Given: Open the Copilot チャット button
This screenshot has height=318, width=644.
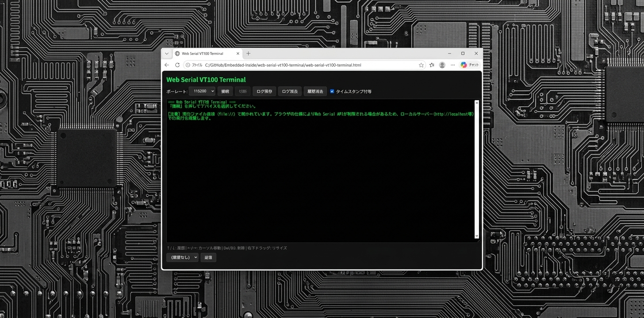Looking at the screenshot, I should [x=470, y=65].
